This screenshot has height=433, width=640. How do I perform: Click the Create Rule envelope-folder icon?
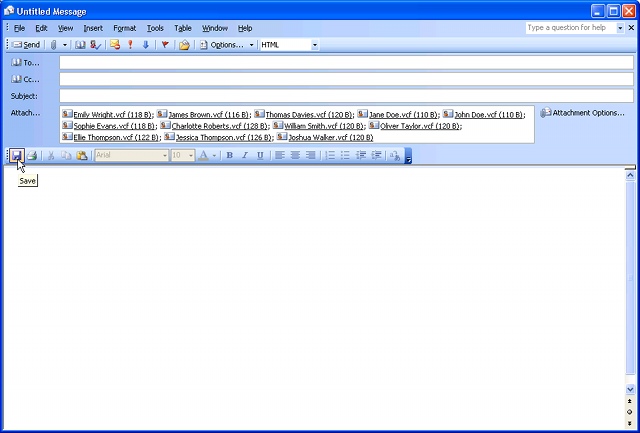[184, 45]
